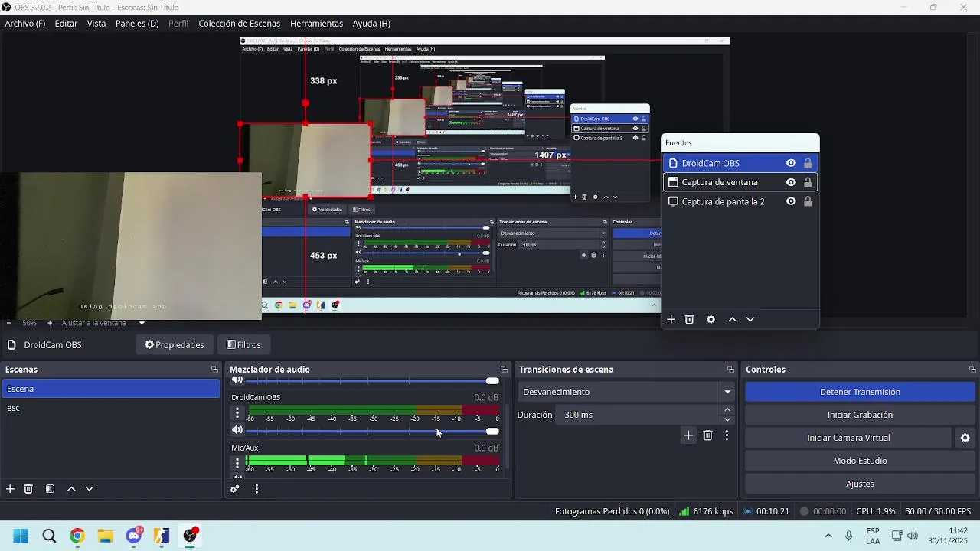980x551 pixels.
Task: Zoom out the preview with the minus icon
Action: tap(8, 323)
